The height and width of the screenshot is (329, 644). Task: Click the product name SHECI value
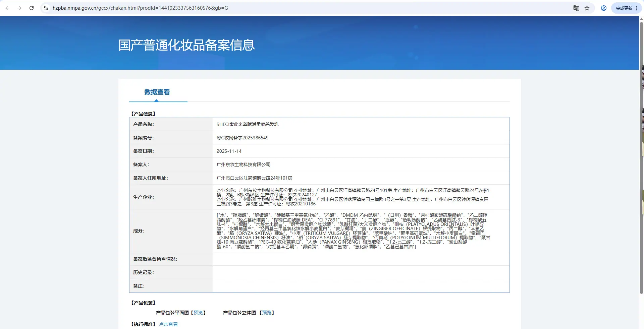tap(248, 124)
